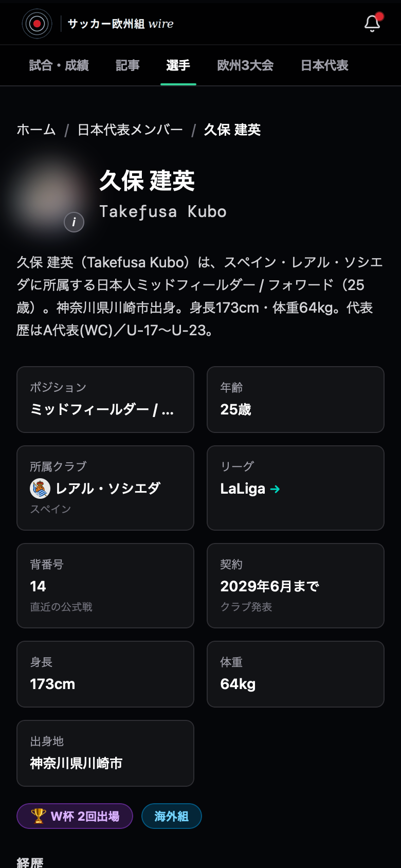Open the notification bell
The image size is (401, 868).
click(372, 23)
